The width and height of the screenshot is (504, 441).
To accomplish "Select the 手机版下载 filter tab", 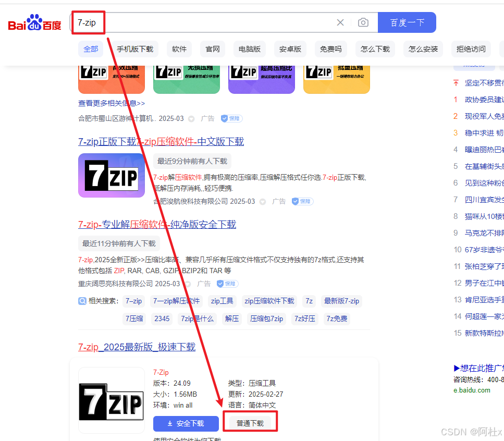I will (x=135, y=49).
